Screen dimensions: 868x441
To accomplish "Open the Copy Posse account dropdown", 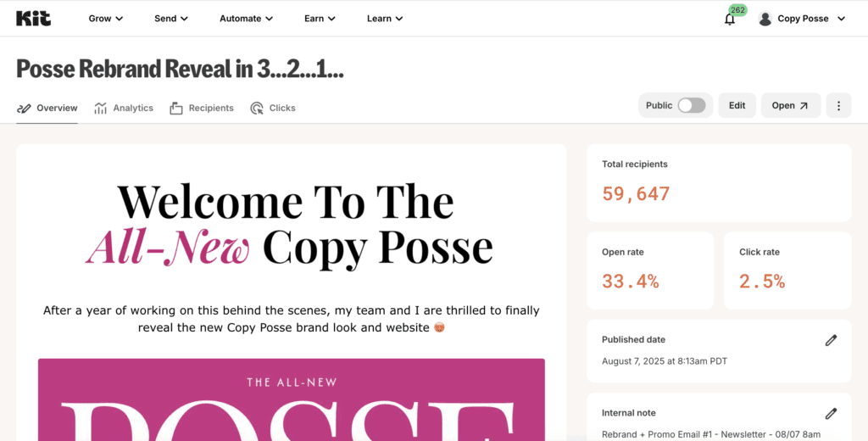I will (x=802, y=19).
